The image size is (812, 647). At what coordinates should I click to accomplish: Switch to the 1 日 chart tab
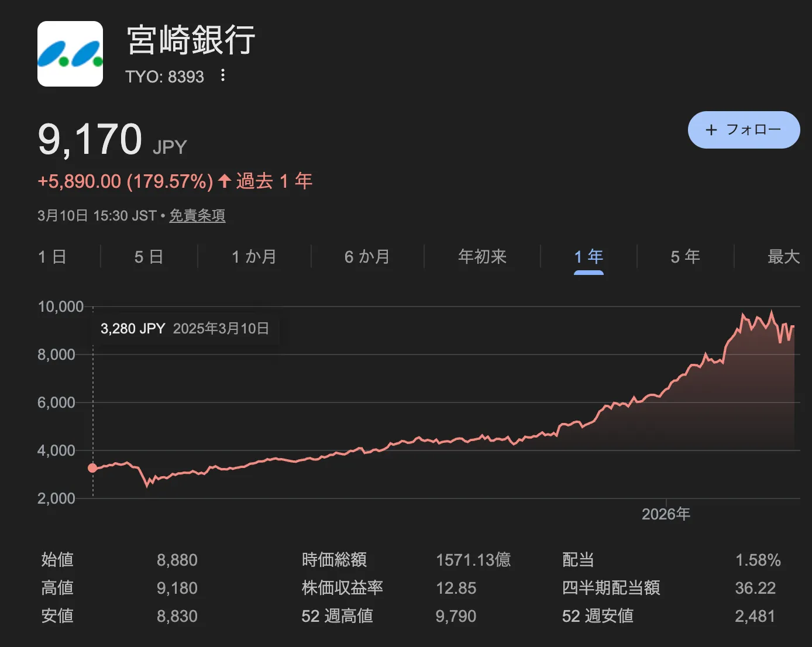click(52, 257)
